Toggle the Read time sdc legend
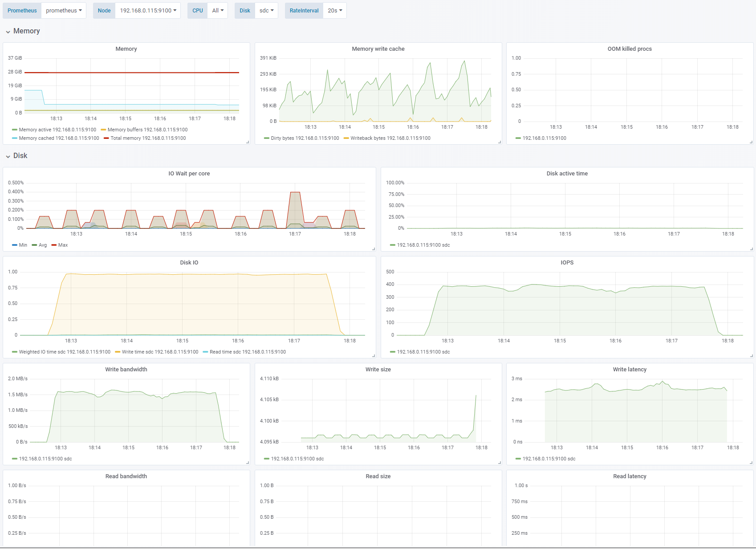Viewport: 756px width, 549px height. tap(244, 352)
